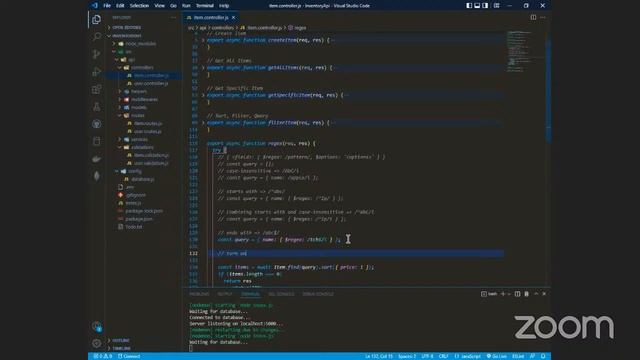This screenshot has height=360, width=640.
Task: Collapse the InventoryApi project root section
Action: point(127,36)
